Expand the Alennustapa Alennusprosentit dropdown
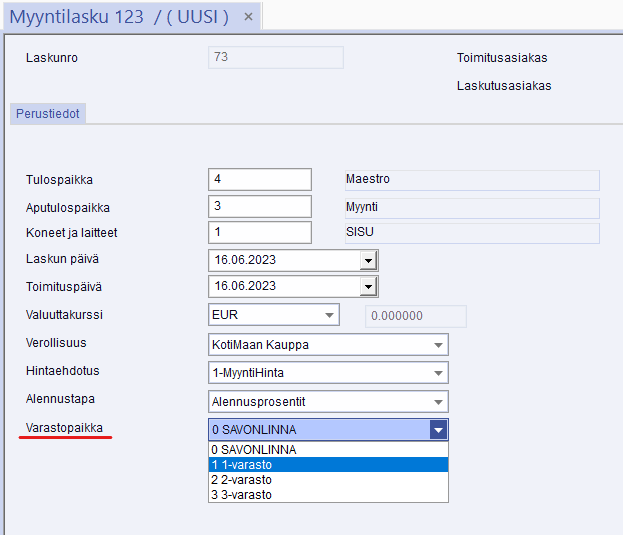The width and height of the screenshot is (623, 535). pyautogui.click(x=438, y=401)
